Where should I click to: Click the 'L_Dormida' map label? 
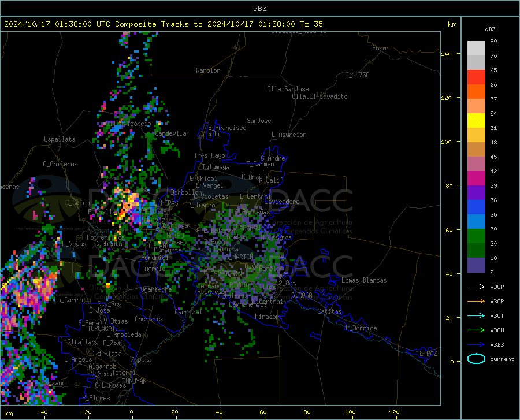tap(361, 328)
